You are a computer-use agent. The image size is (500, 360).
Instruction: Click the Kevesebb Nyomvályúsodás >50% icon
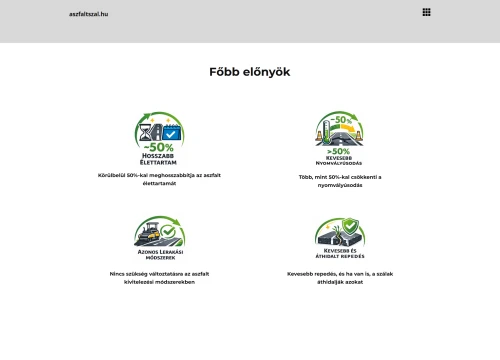(x=339, y=138)
